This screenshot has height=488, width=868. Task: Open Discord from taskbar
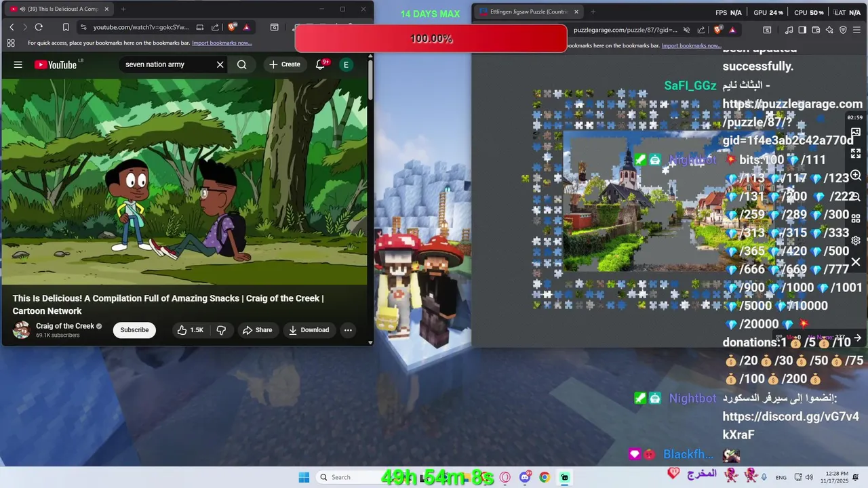pos(525,477)
